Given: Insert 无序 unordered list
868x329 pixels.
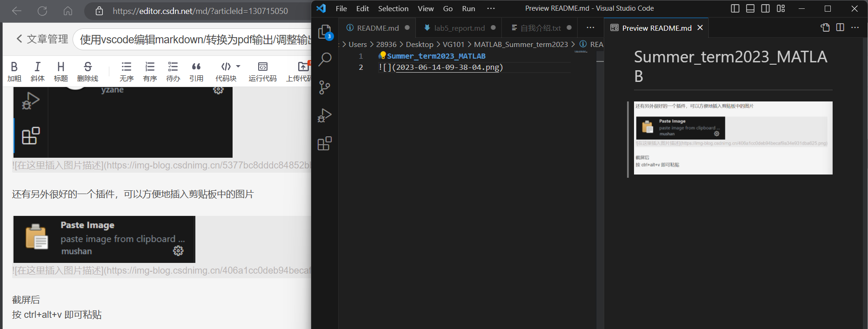Looking at the screenshot, I should (127, 72).
